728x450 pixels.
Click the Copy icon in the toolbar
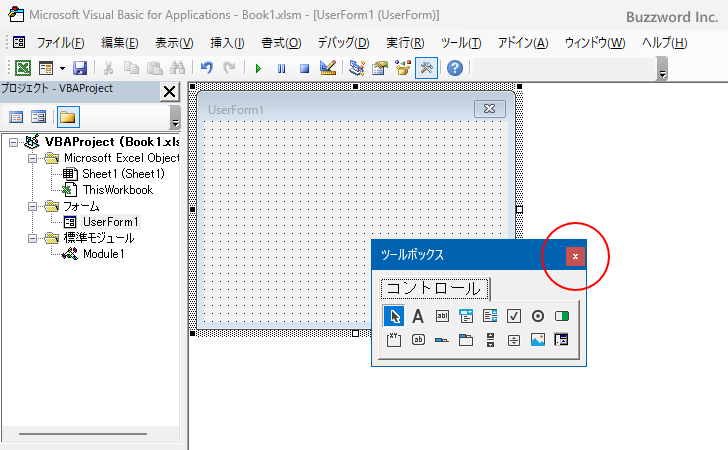[x=131, y=68]
